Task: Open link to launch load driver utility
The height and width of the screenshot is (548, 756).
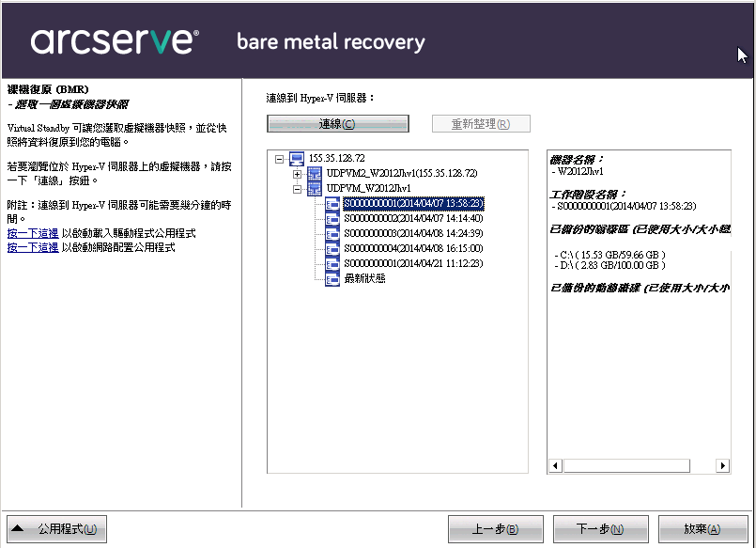Action: (33, 233)
